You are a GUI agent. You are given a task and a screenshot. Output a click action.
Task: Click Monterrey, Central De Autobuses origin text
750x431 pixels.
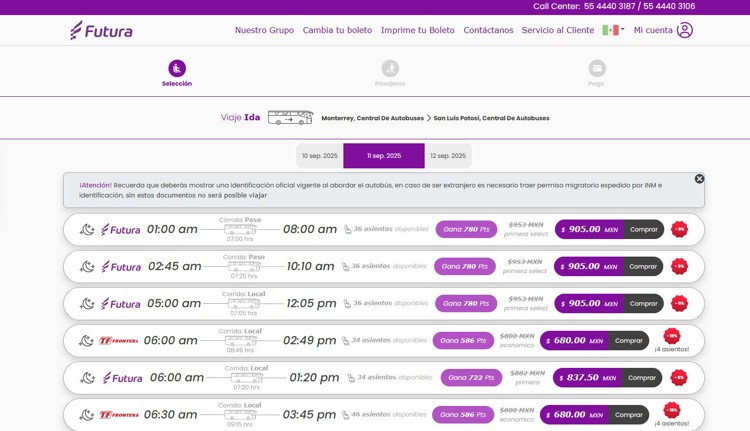[x=373, y=118]
